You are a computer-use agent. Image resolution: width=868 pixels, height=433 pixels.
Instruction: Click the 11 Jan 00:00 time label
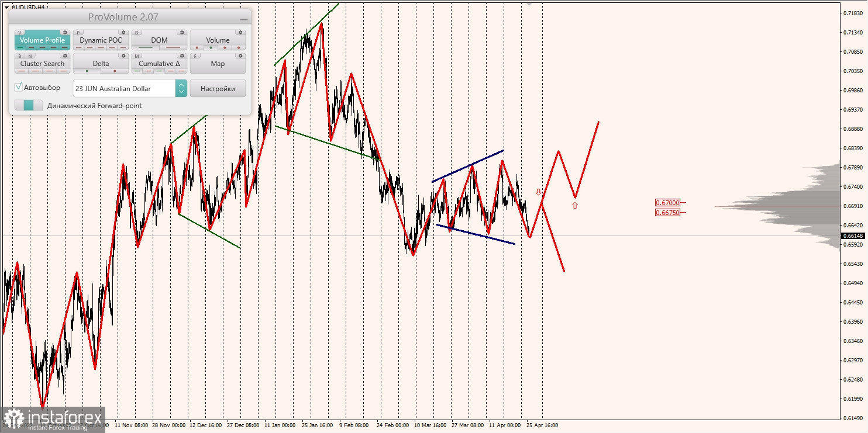point(280,425)
